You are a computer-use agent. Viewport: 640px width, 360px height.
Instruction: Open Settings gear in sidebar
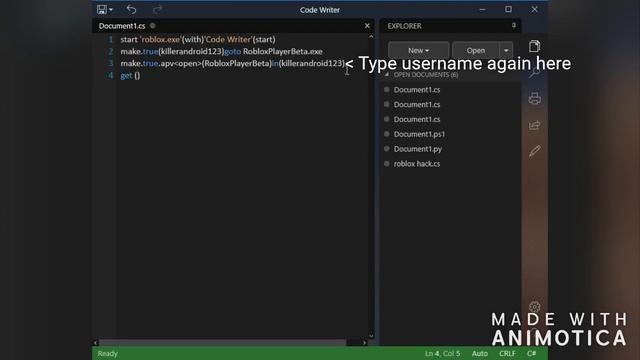534,307
